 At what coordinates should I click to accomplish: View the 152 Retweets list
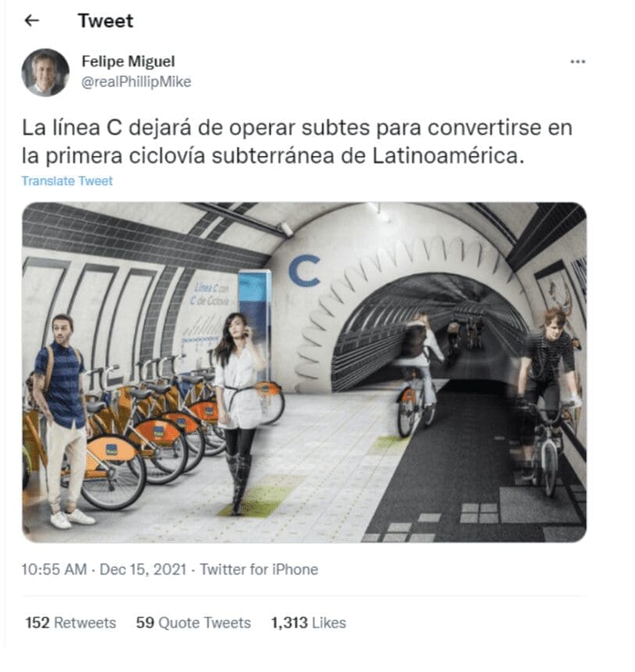(x=71, y=622)
